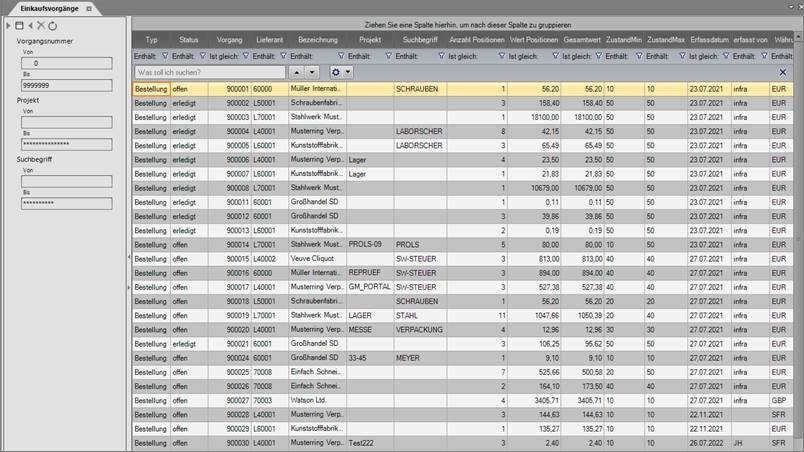Click the search-previous up arrow button
Screen dimensions: 804x452
coord(296,73)
